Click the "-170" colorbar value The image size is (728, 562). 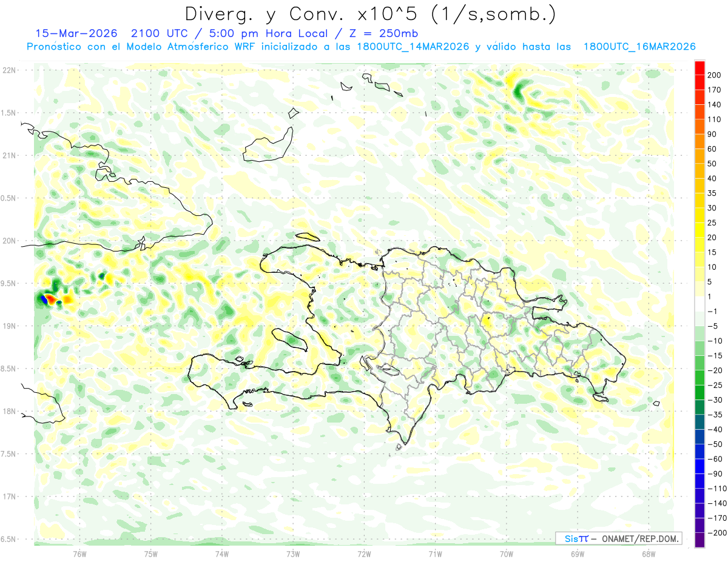tap(716, 518)
